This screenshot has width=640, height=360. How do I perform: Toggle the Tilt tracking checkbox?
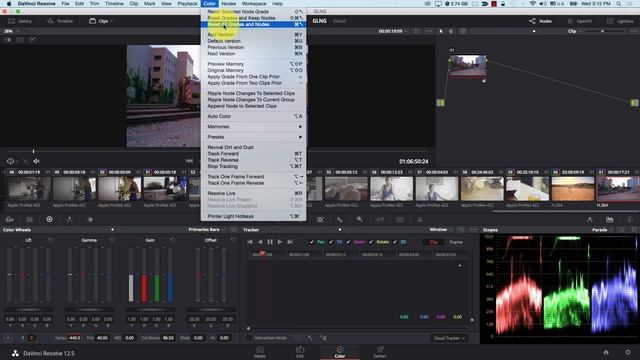[x=331, y=242]
